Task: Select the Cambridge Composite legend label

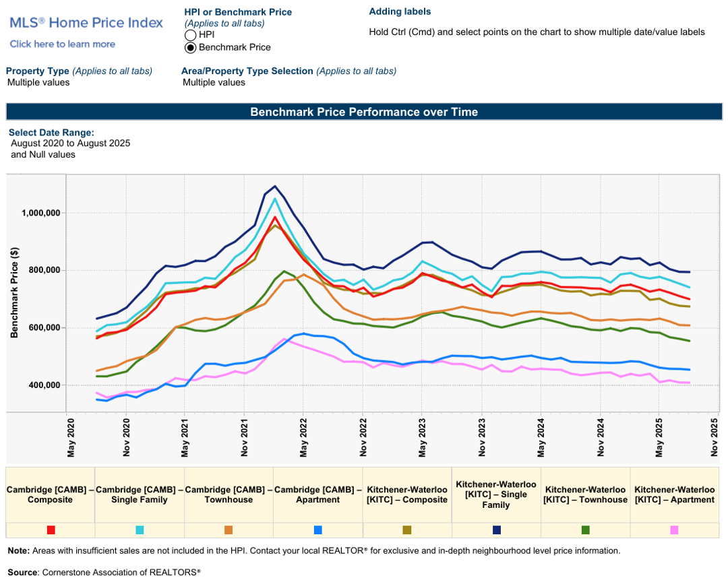Action: coord(51,494)
